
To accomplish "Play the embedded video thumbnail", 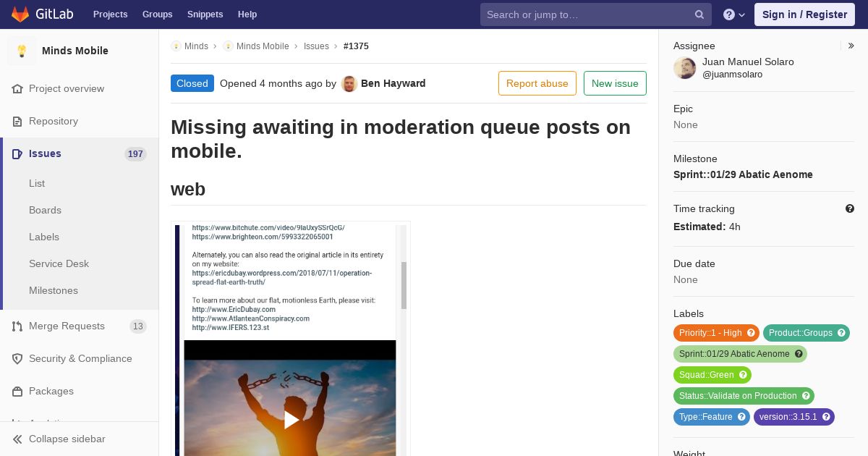I will pyautogui.click(x=291, y=420).
